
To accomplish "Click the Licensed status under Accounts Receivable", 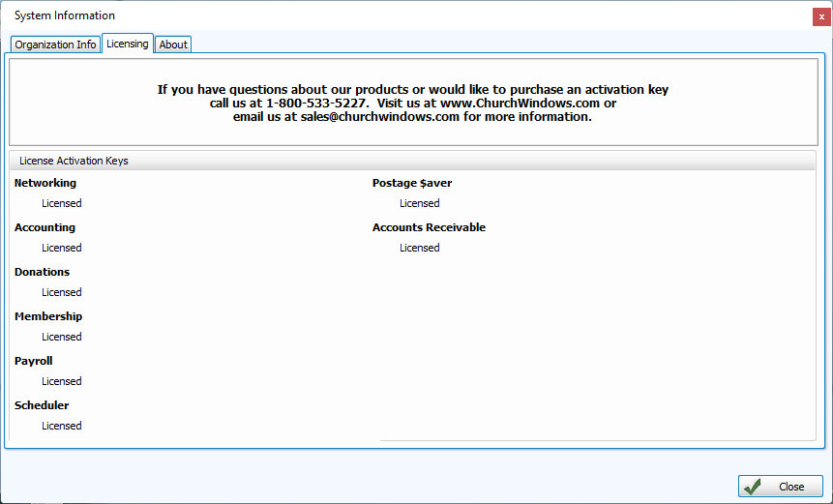I will click(420, 248).
